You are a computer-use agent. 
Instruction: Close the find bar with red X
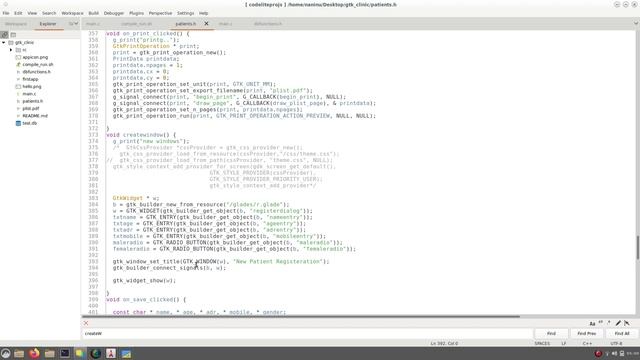tap(86, 323)
